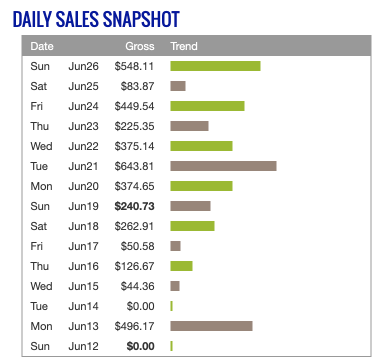This screenshot has width=382, height=363.
Task: Select the $126.67 gross amount
Action: click(x=134, y=266)
